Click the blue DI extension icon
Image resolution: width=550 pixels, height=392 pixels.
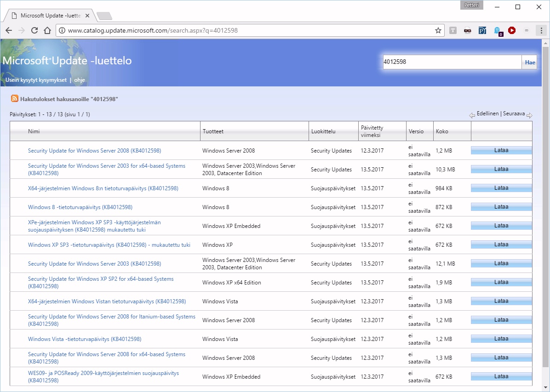tap(482, 30)
